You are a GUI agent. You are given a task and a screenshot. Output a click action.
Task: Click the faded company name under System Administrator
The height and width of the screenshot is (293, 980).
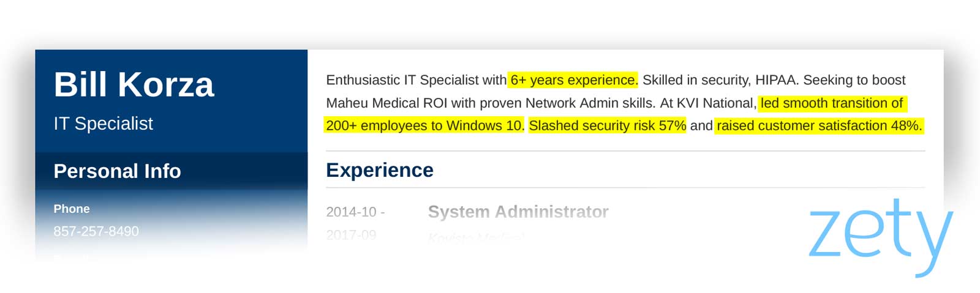coord(476,237)
